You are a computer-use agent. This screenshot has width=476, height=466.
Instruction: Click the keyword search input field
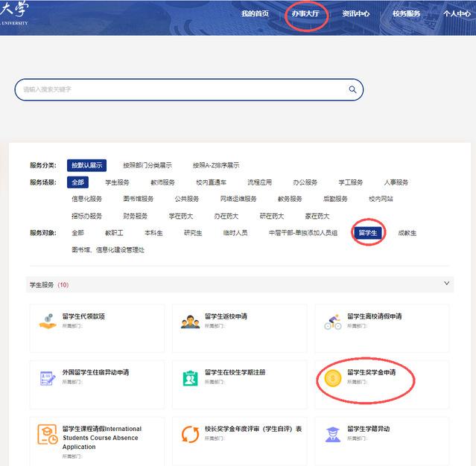point(179,89)
